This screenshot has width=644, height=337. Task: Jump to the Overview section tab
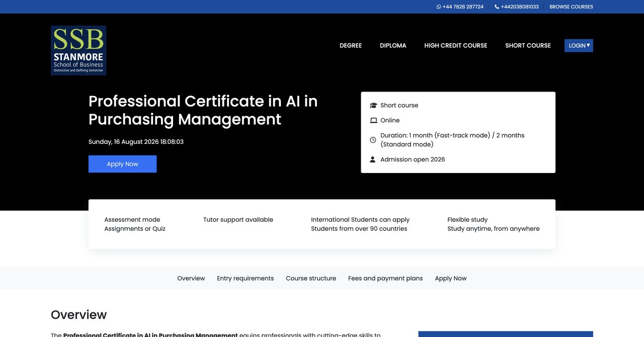point(191,278)
